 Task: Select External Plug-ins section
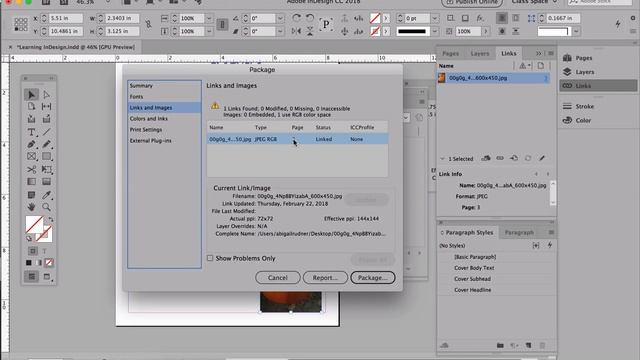click(151, 140)
